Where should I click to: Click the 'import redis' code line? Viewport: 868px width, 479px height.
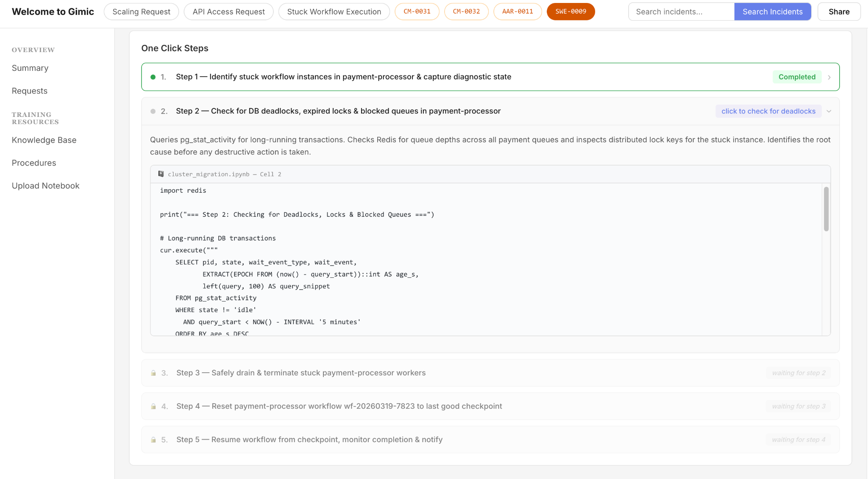click(183, 191)
